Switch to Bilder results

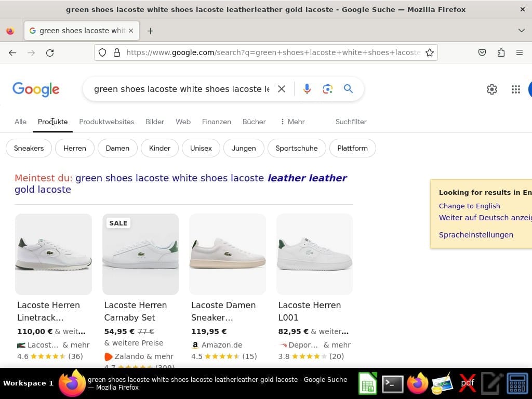point(155,122)
